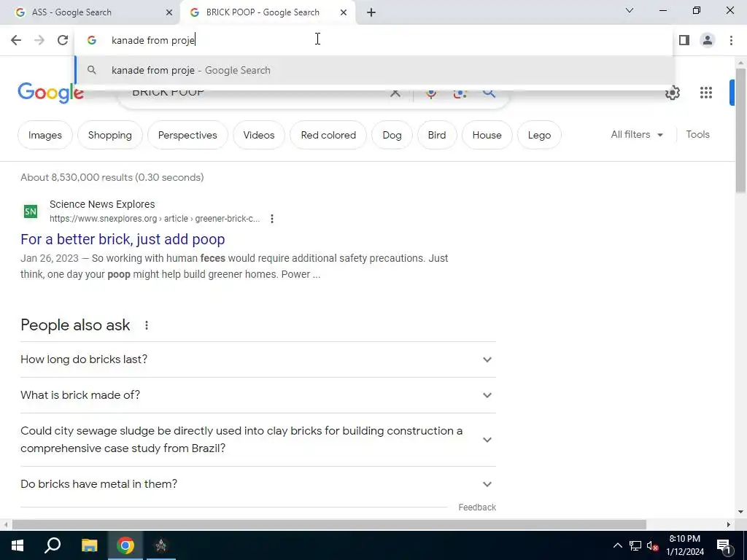The image size is (747, 560).
Task: Select "kanade from proje" search suggestion
Action: pyautogui.click(x=374, y=71)
